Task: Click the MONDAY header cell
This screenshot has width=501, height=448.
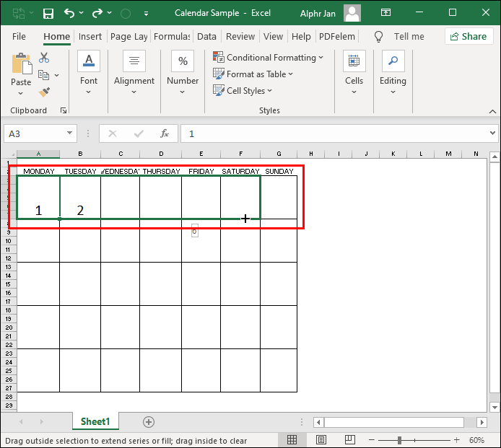Action: [38, 172]
